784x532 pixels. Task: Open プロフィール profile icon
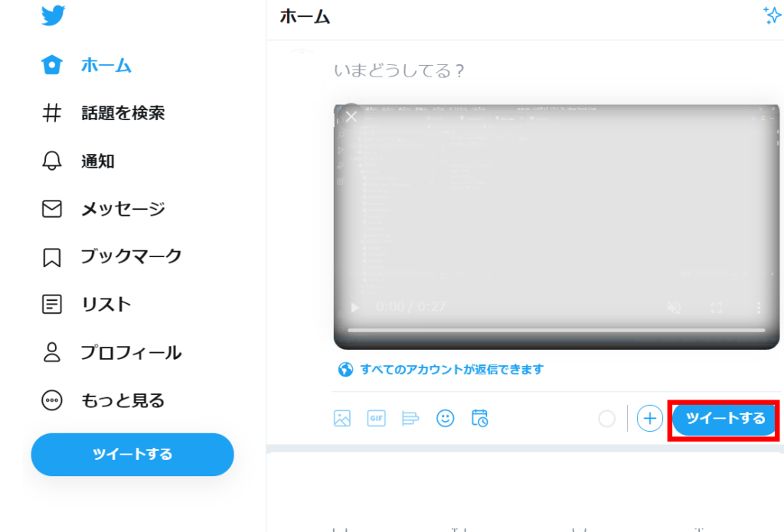pos(51,352)
